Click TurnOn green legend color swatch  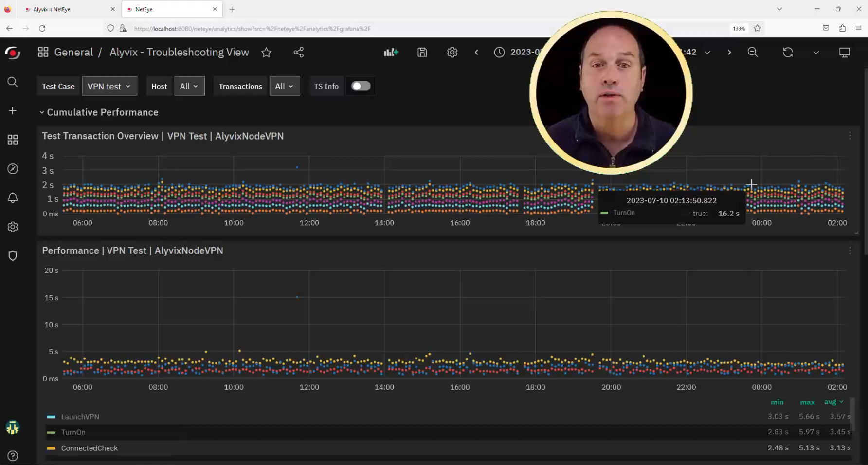[x=51, y=432]
